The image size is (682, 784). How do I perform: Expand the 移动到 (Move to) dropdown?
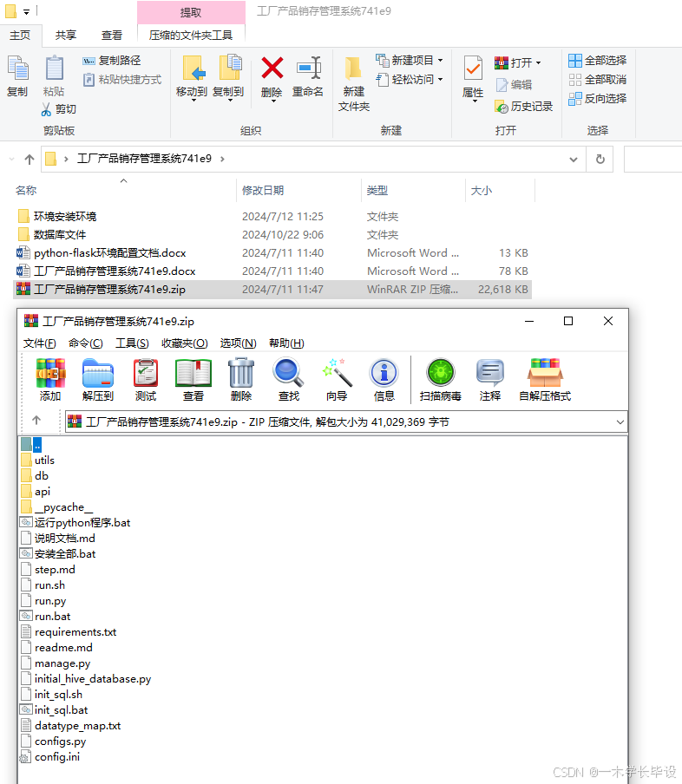[x=193, y=101]
